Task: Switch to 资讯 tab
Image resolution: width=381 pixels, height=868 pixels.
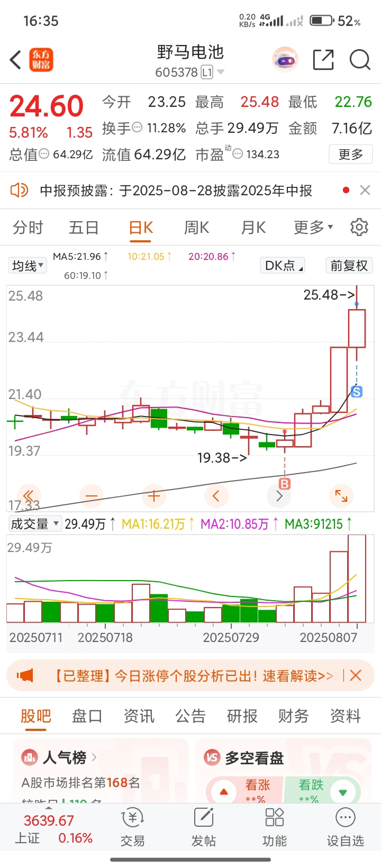Action: (x=139, y=716)
